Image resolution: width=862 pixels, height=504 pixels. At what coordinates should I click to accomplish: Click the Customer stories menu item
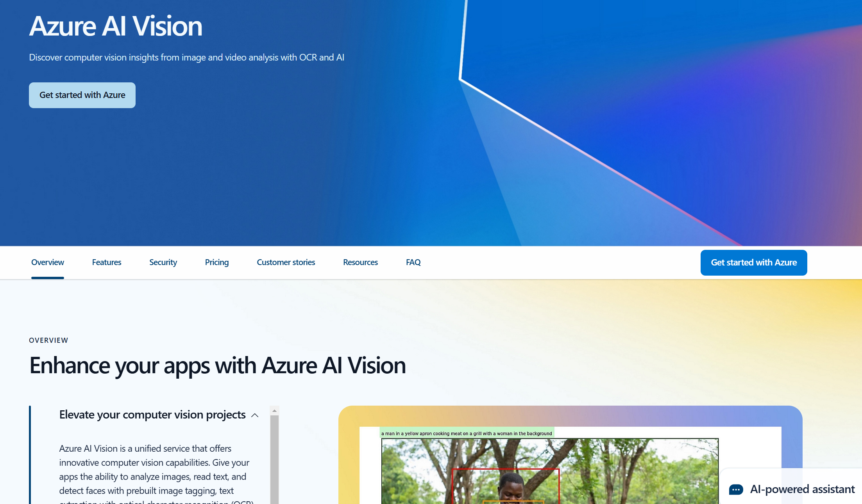coord(286,262)
